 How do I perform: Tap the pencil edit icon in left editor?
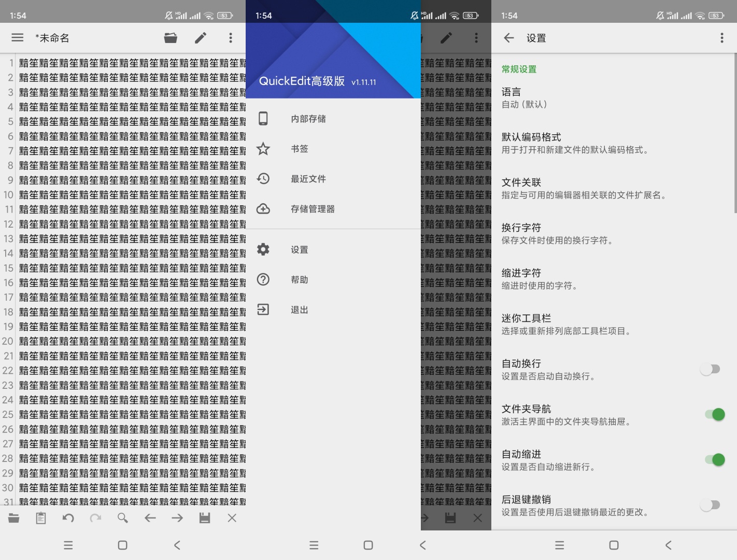pyautogui.click(x=201, y=38)
